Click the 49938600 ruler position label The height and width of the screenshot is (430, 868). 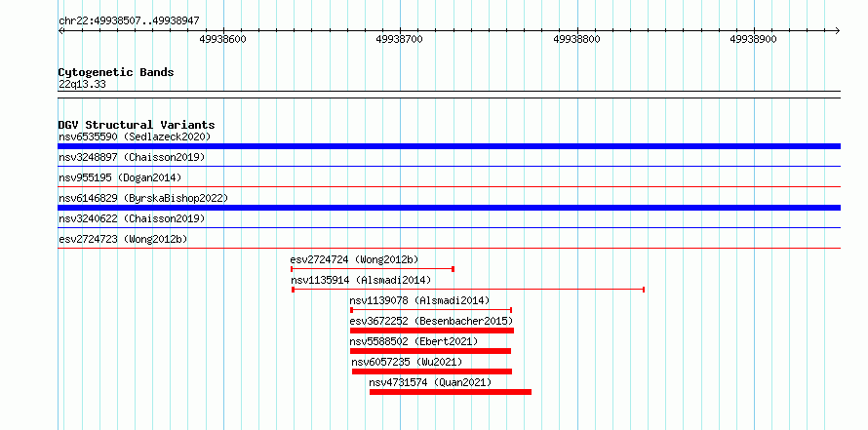click(222, 39)
